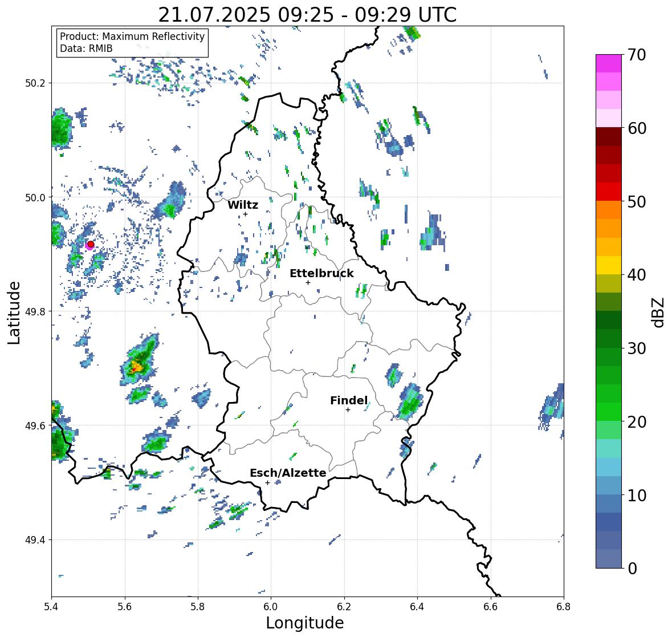Click the plot title showing 21.07.2025 time range
672x637 pixels.
pyautogui.click(x=307, y=15)
